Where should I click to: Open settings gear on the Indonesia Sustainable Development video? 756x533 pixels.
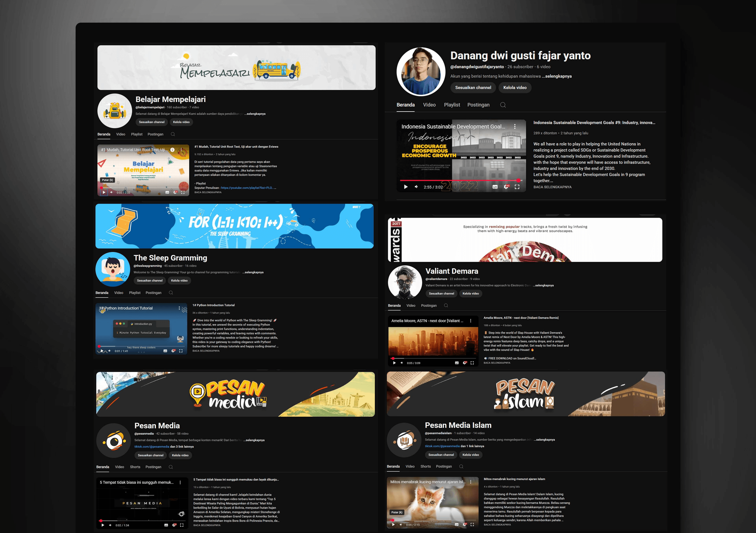[506, 187]
